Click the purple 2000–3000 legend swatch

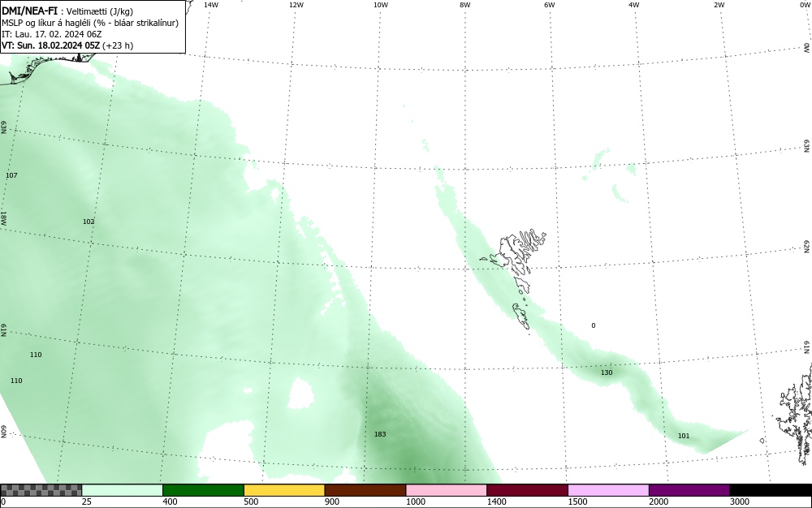click(x=689, y=490)
